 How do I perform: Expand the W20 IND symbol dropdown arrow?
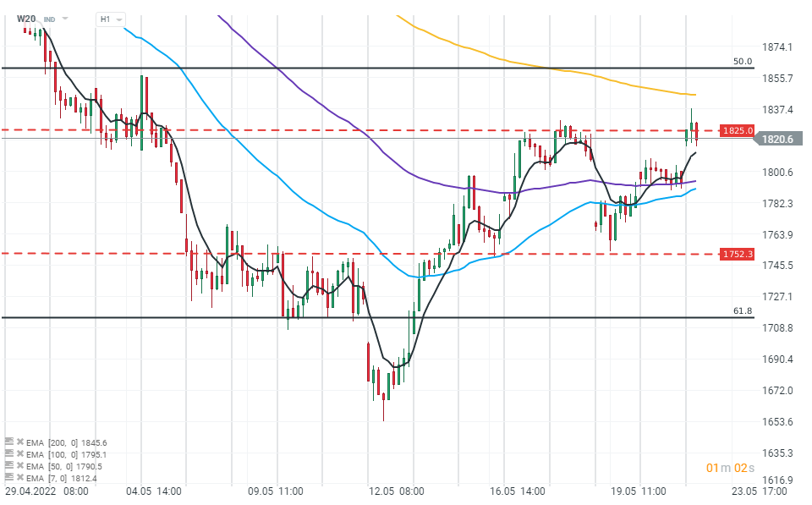coord(66,19)
